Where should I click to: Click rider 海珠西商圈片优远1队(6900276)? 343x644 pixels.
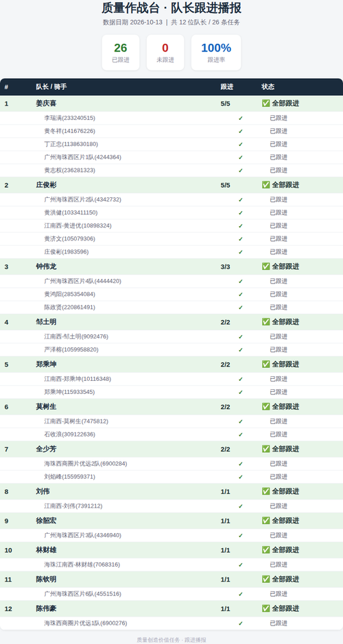click(x=86, y=623)
